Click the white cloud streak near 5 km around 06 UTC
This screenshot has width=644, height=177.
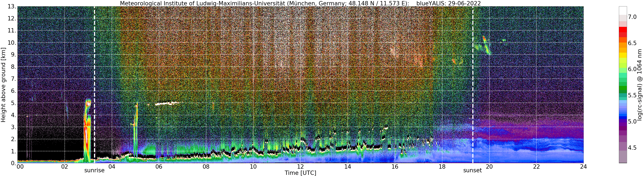167,103
